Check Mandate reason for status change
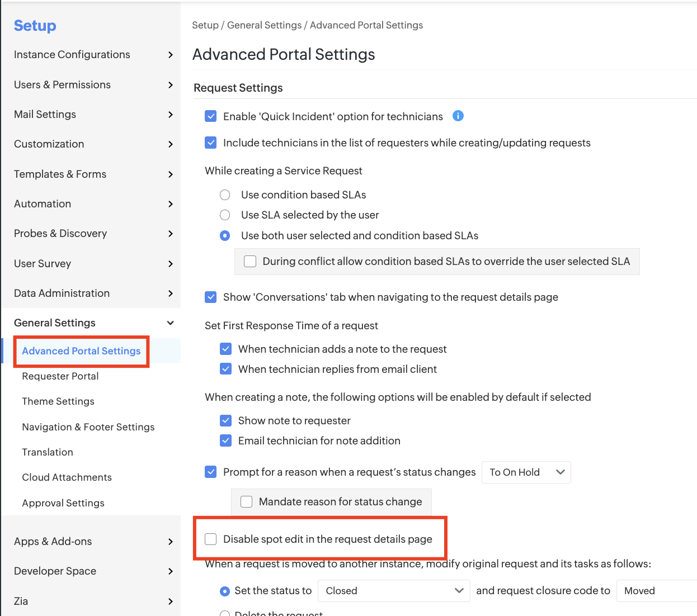 [247, 501]
